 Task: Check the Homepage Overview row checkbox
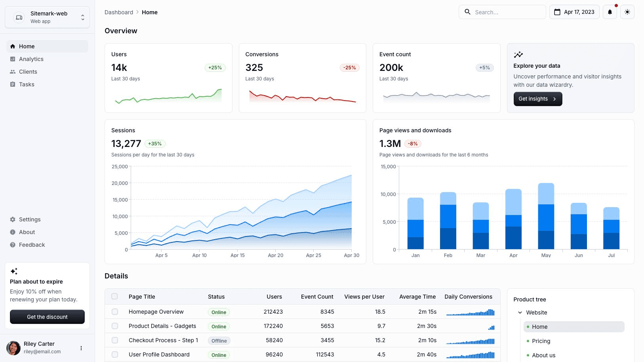click(x=114, y=311)
